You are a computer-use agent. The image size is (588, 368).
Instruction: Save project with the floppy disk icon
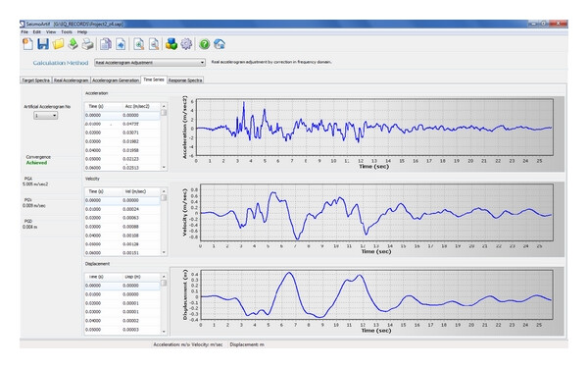tap(43, 44)
